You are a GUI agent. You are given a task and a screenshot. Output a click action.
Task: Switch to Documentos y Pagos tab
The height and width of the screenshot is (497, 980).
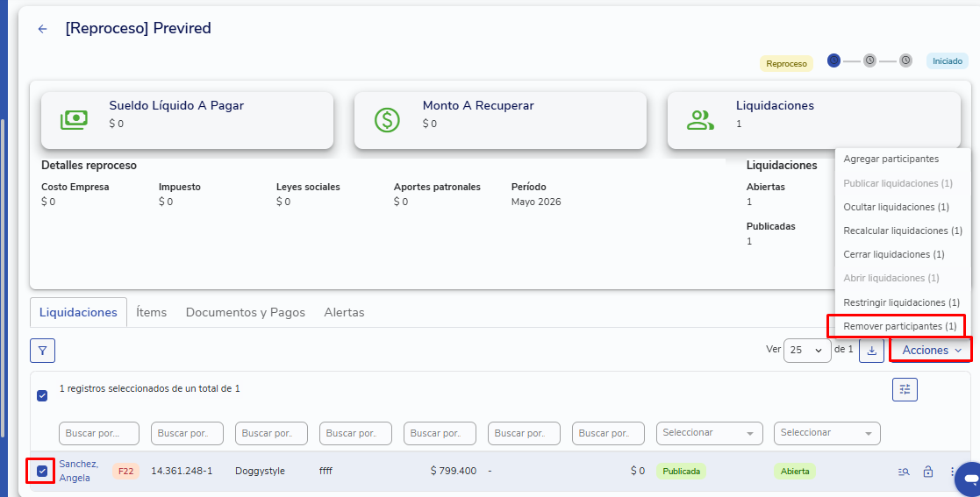coord(245,312)
